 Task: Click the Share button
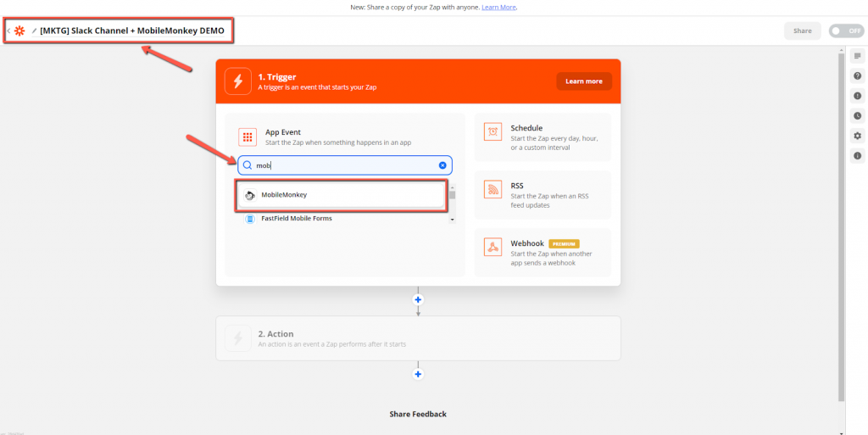click(x=802, y=31)
